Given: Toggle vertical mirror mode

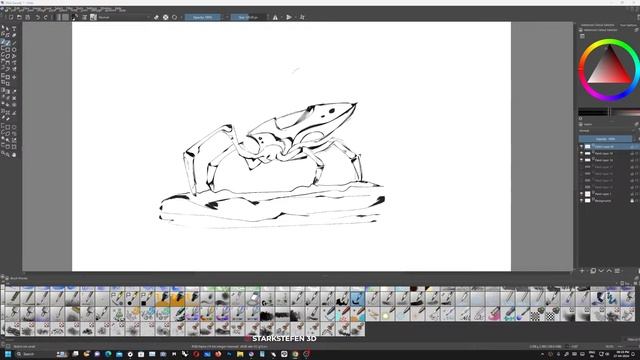Looking at the screenshot, I should pyautogui.click(x=289, y=17).
